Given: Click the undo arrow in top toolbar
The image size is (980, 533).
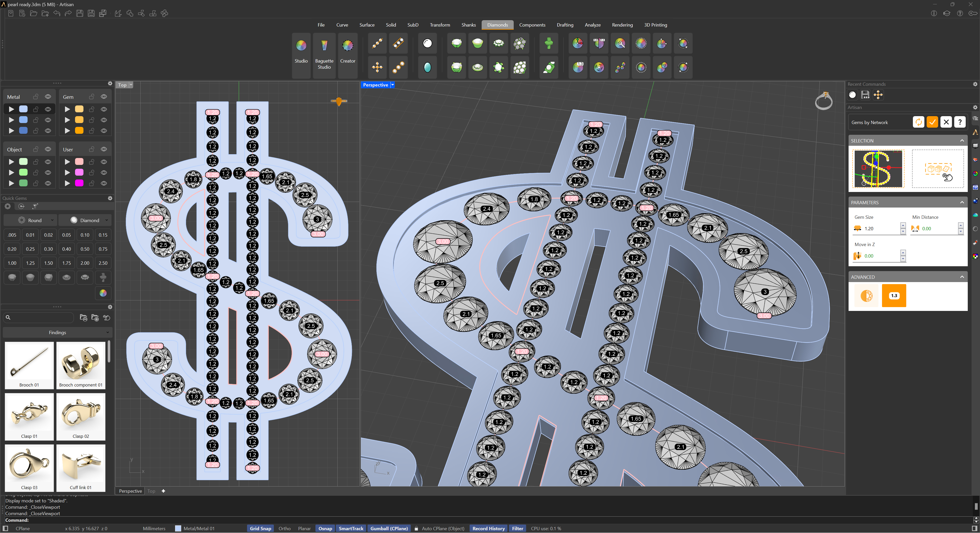Looking at the screenshot, I should pos(57,14).
